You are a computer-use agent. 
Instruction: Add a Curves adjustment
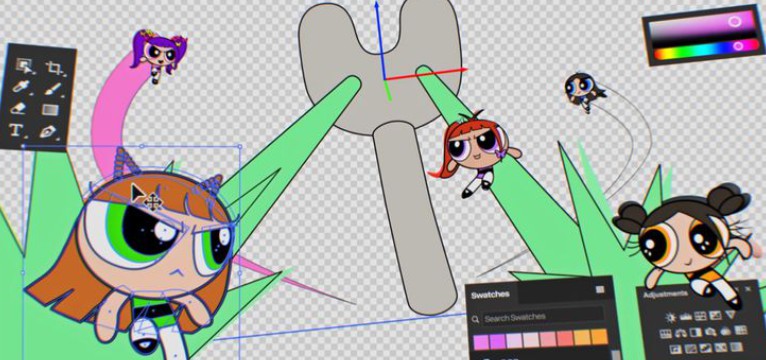(x=701, y=316)
